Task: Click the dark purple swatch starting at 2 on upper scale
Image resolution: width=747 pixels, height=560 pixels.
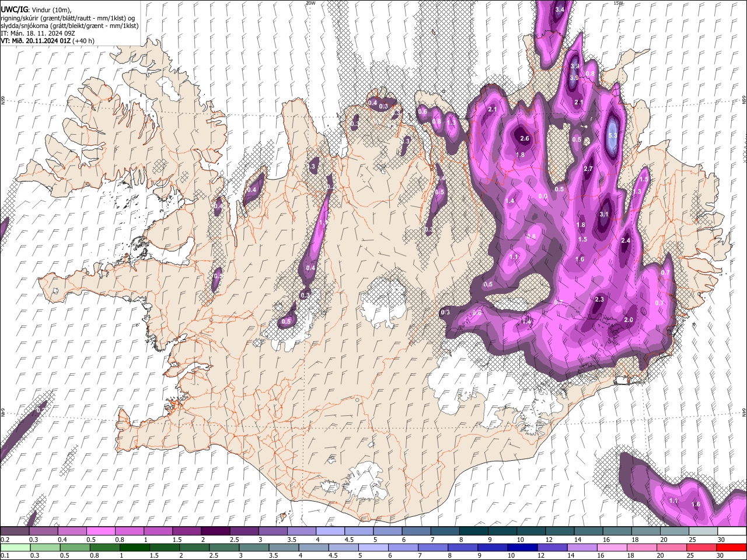Action: point(215,531)
